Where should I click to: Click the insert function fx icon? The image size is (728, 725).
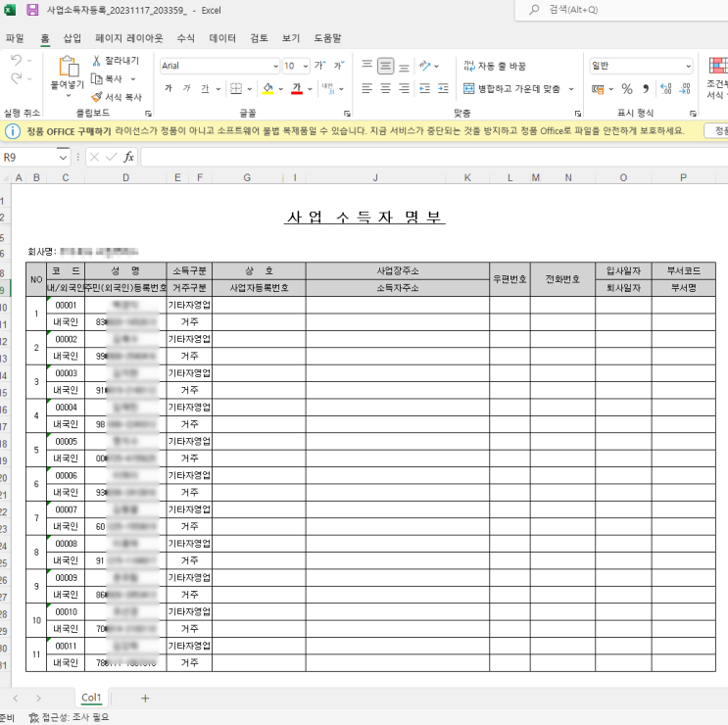128,158
